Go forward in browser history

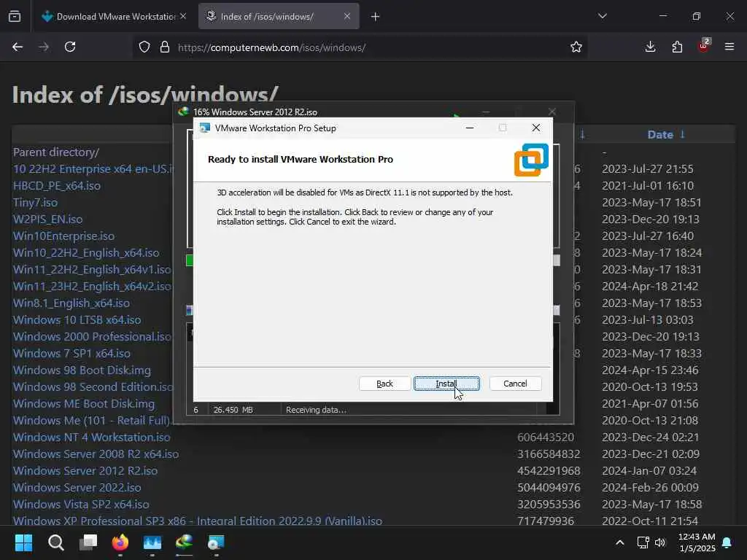click(x=44, y=47)
